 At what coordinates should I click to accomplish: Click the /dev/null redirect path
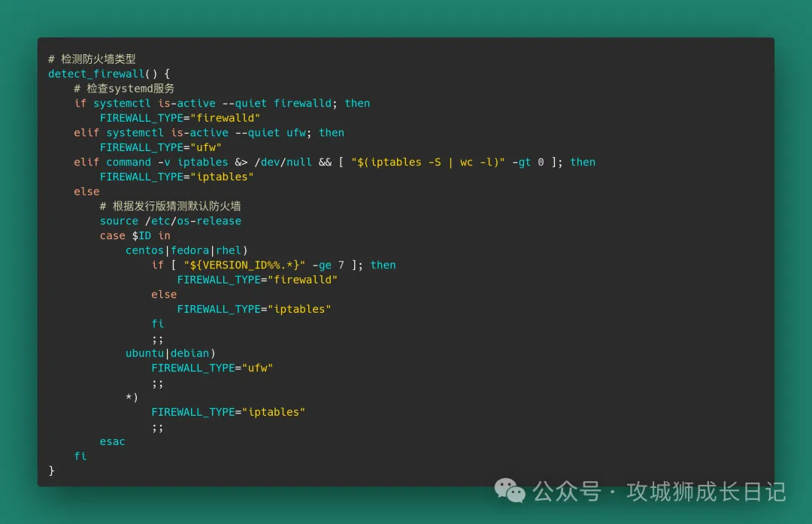click(x=277, y=162)
